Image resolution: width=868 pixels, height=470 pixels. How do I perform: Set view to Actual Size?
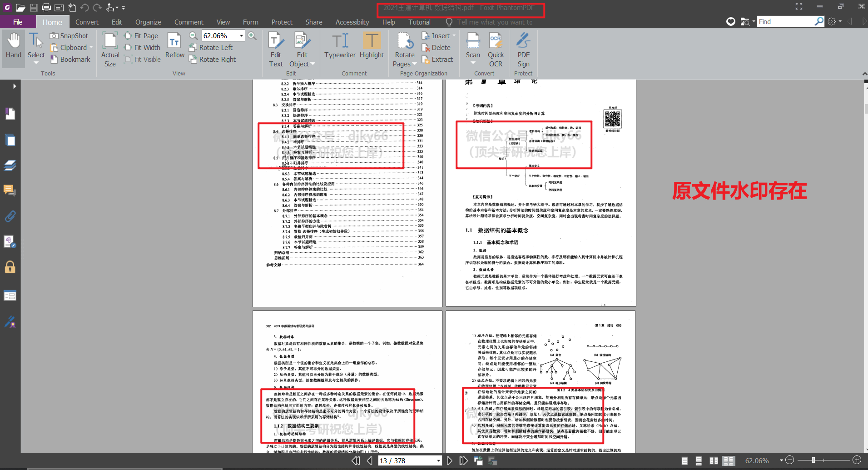(x=110, y=50)
